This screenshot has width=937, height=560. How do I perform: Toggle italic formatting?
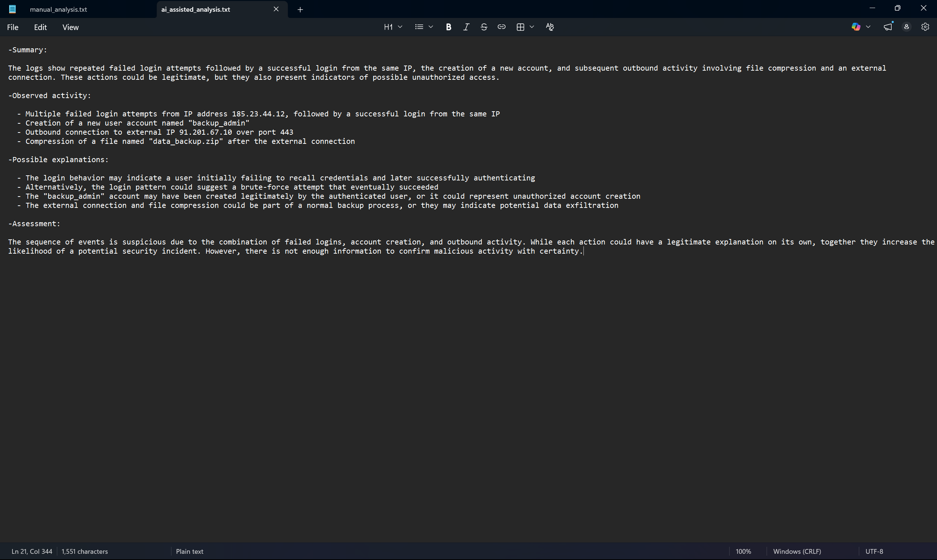point(466,27)
